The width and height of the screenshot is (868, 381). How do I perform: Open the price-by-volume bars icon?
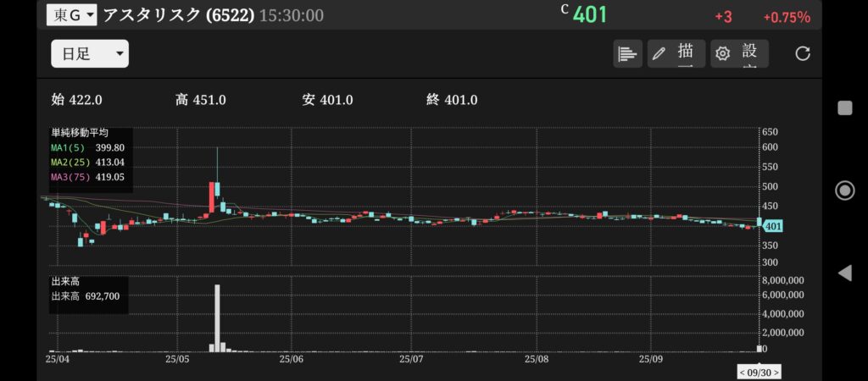coord(627,53)
